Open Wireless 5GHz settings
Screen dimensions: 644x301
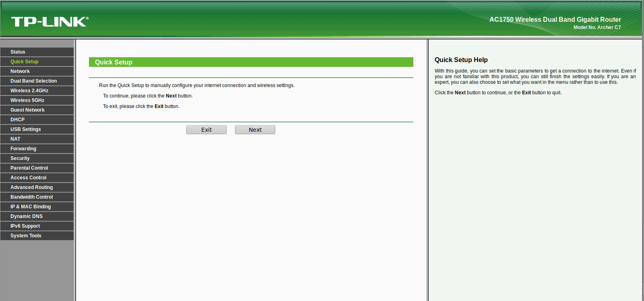coord(37,100)
